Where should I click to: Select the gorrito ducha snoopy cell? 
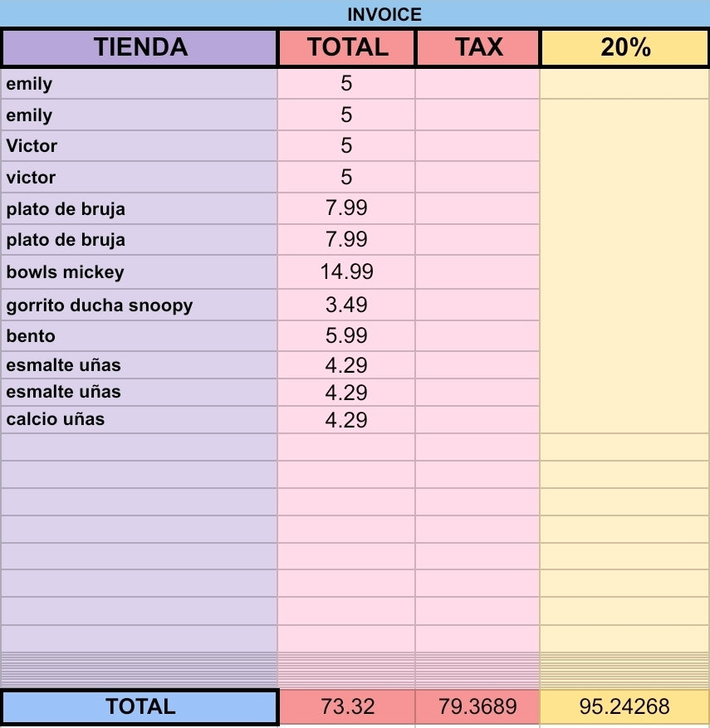(x=140, y=305)
